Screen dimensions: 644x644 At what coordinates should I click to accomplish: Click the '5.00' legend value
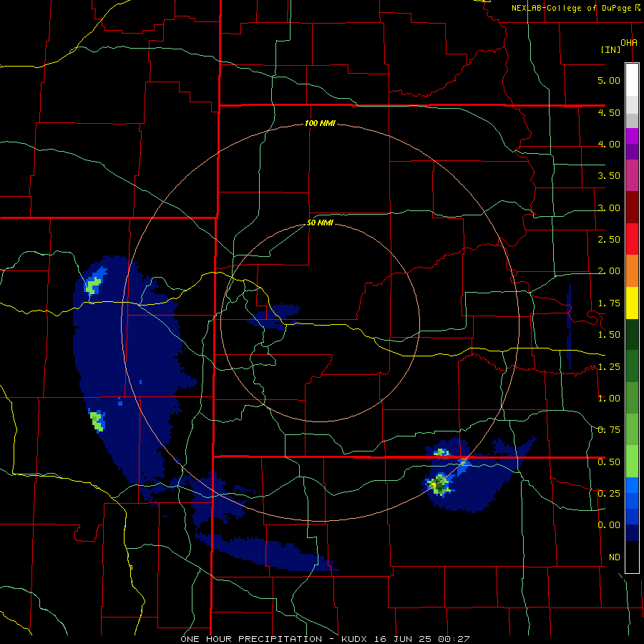coord(609,80)
